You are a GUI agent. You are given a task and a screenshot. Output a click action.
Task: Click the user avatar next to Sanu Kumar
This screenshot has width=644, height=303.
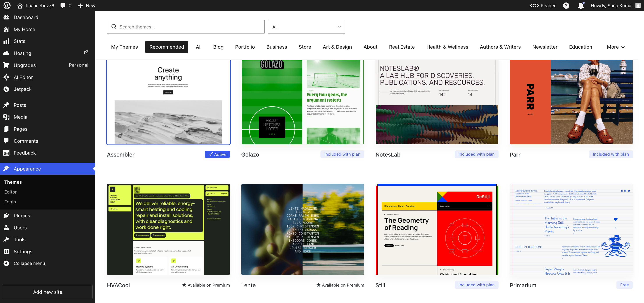[638, 5]
